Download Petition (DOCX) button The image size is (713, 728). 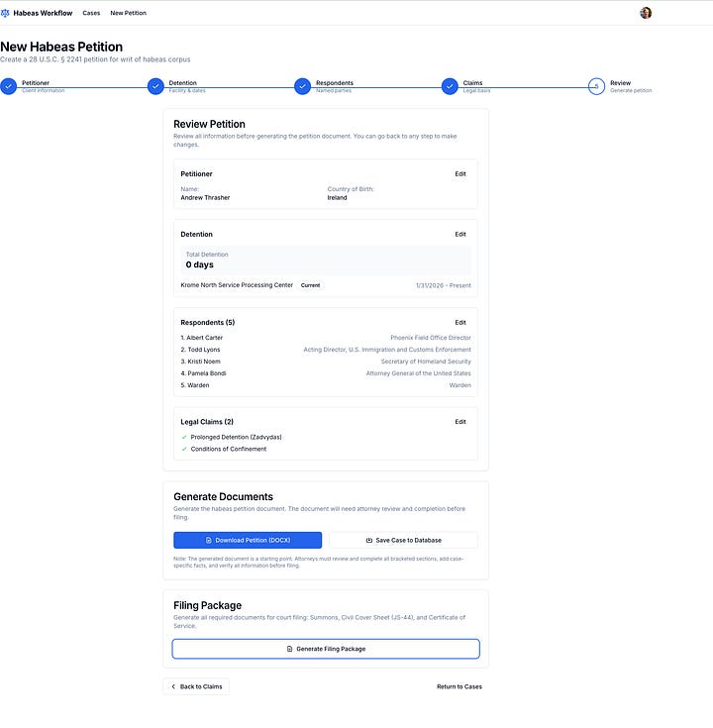tap(248, 540)
